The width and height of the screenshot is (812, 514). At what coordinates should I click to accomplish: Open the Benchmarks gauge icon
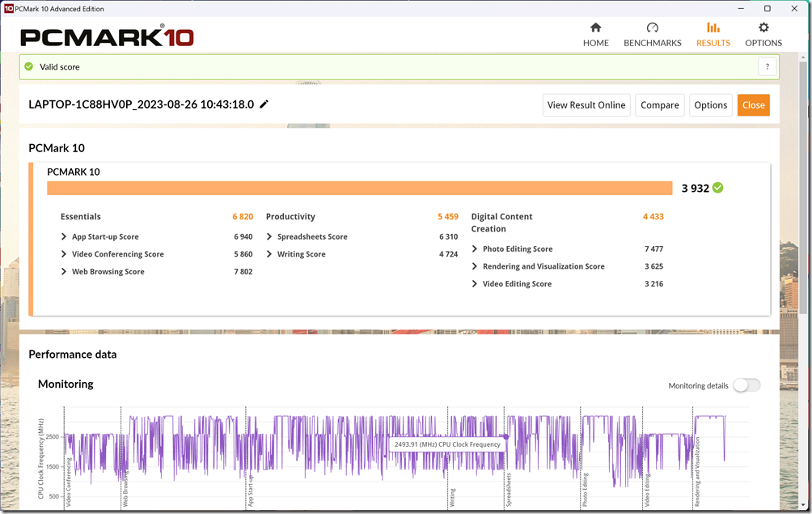coord(652,28)
